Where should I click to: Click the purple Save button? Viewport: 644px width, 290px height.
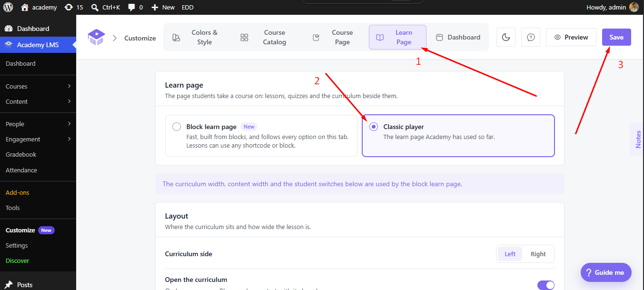(x=616, y=37)
